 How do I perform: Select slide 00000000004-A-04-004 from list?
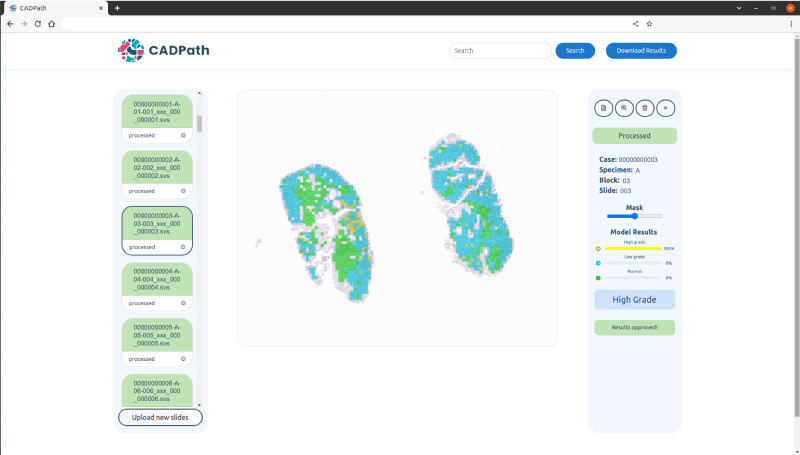156,276
